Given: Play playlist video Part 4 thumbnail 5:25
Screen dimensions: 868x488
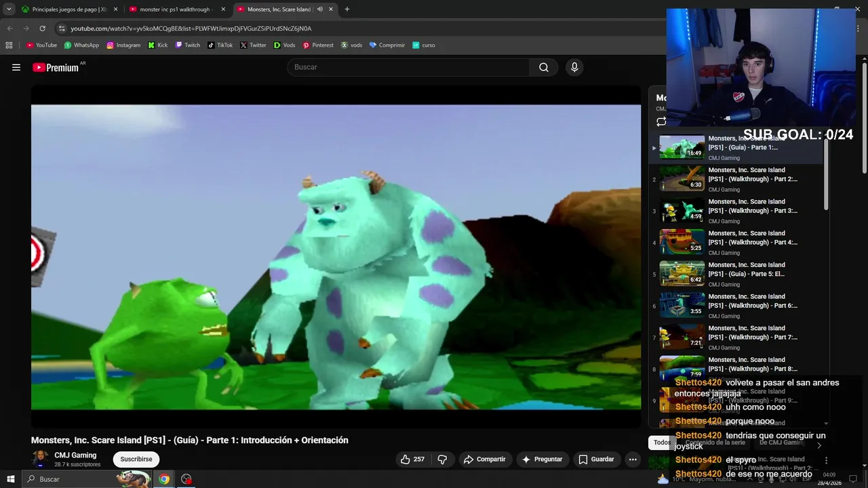Looking at the screenshot, I should [682, 243].
